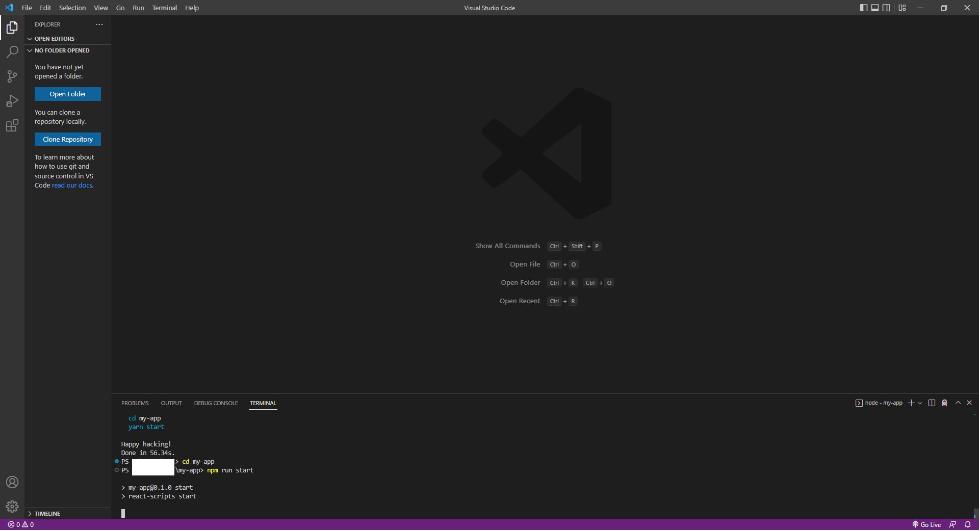This screenshot has width=980, height=531.
Task: Toggle Panel layout icon in title bar
Action: tap(875, 8)
